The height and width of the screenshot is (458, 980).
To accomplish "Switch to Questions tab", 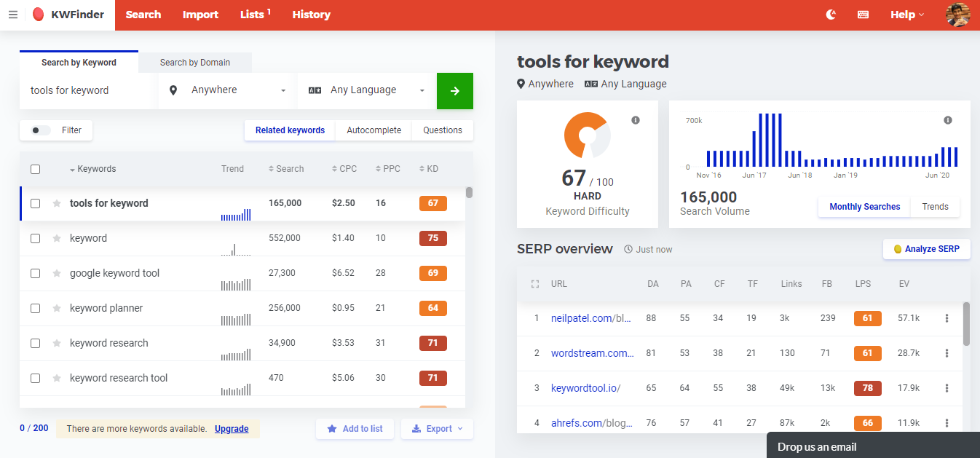I will click(443, 130).
